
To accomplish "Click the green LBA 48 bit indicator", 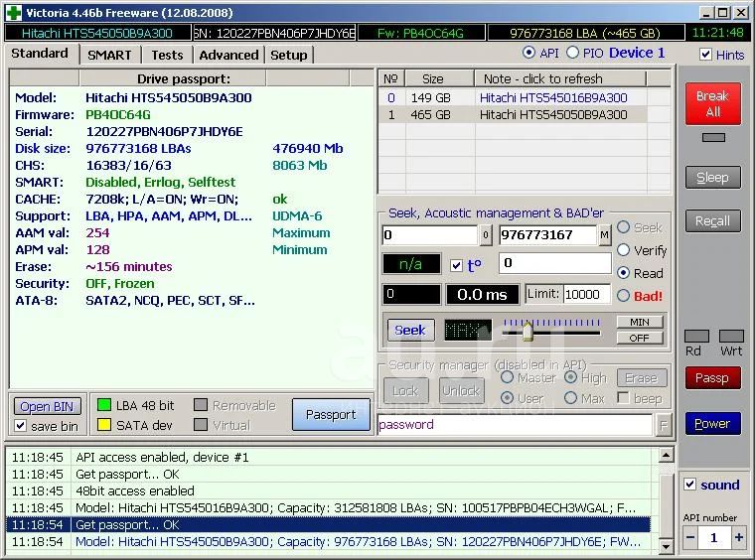I will pos(104,404).
